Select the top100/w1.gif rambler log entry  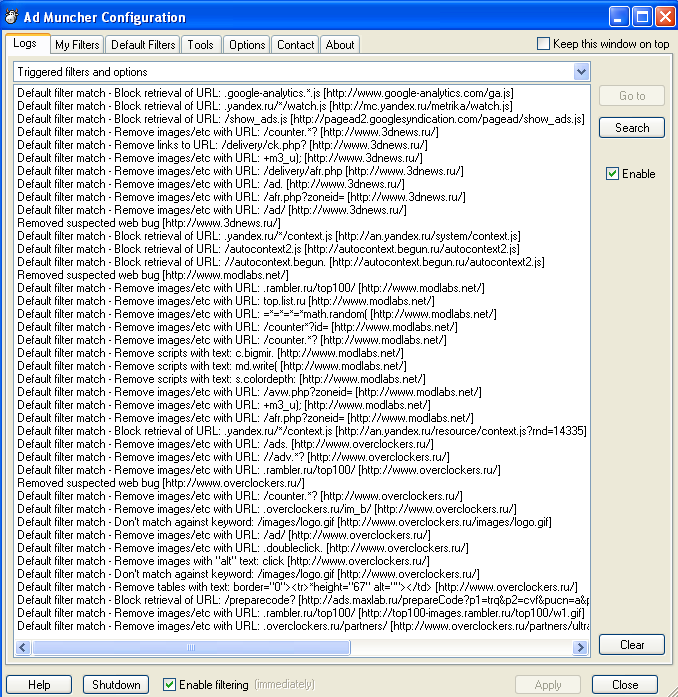301,613
